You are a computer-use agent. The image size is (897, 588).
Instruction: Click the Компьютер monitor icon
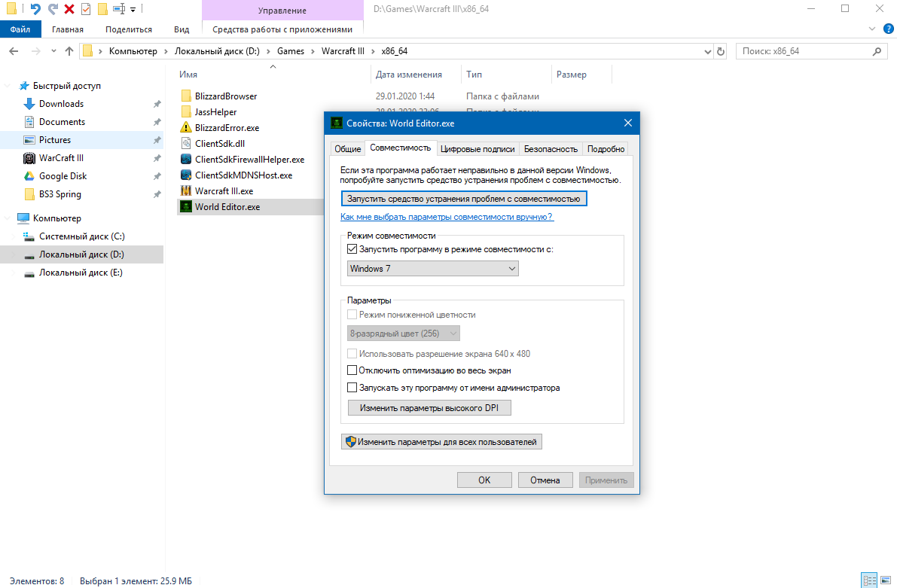23,218
